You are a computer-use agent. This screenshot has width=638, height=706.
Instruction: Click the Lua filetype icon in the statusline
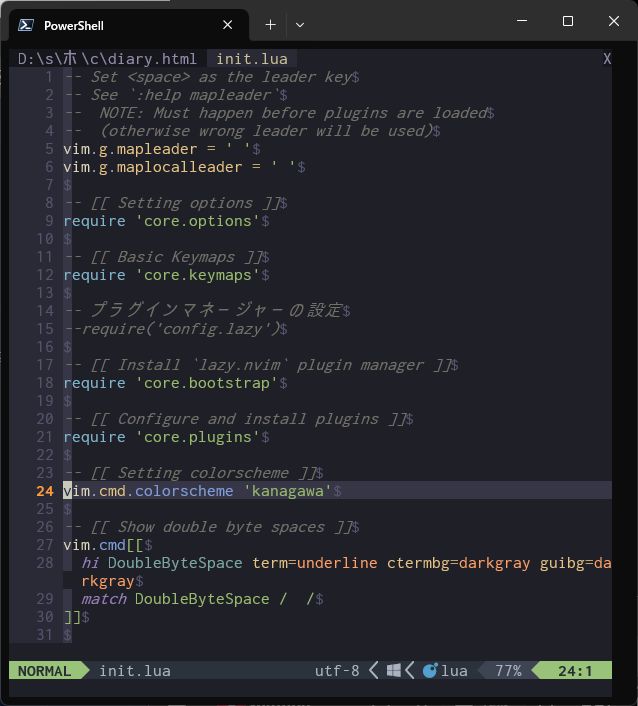pyautogui.click(x=430, y=671)
